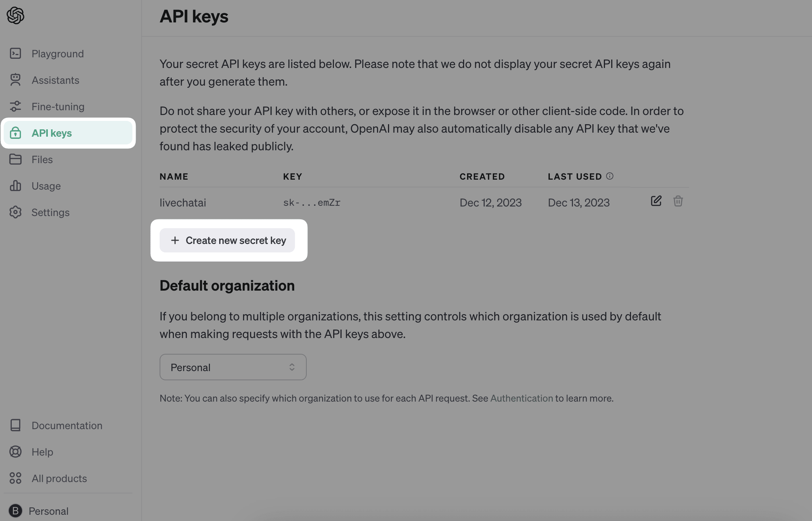The image size is (812, 521).
Task: Click the CREATED column header
Action: pos(482,176)
